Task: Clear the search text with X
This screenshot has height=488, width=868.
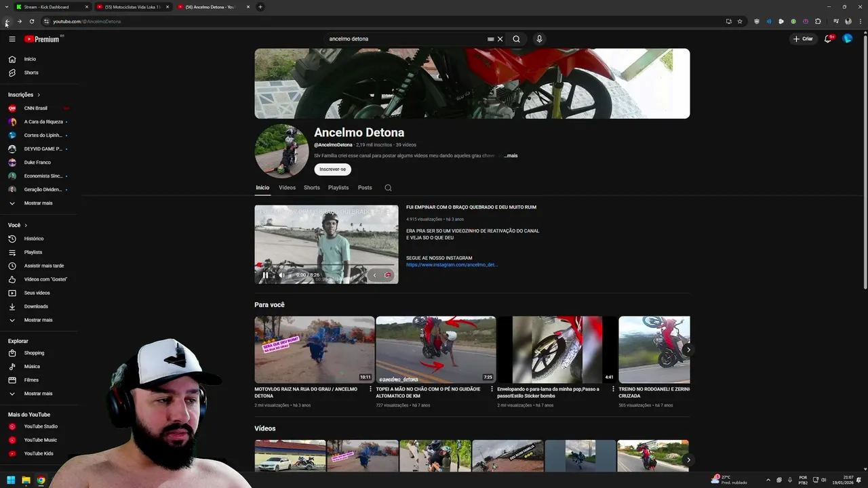Action: [500, 39]
